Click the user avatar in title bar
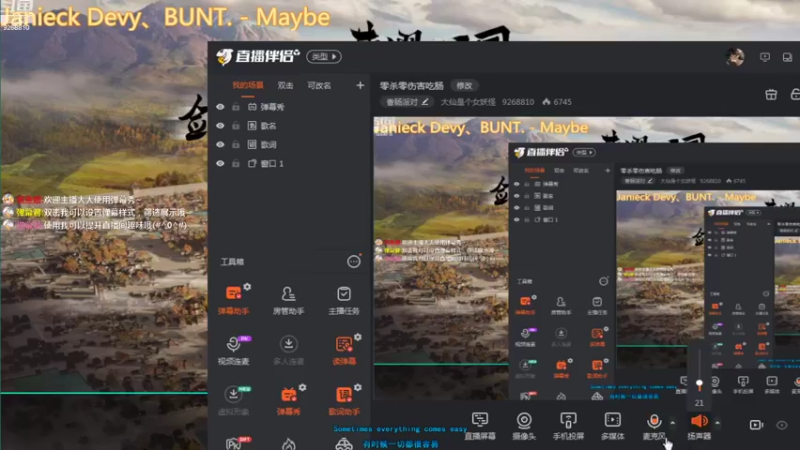 pos(735,57)
